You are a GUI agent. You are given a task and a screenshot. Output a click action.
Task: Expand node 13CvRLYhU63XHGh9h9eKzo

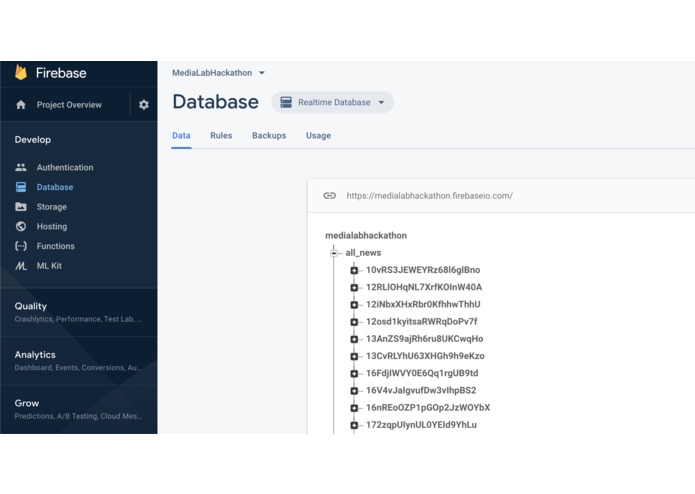(x=354, y=357)
